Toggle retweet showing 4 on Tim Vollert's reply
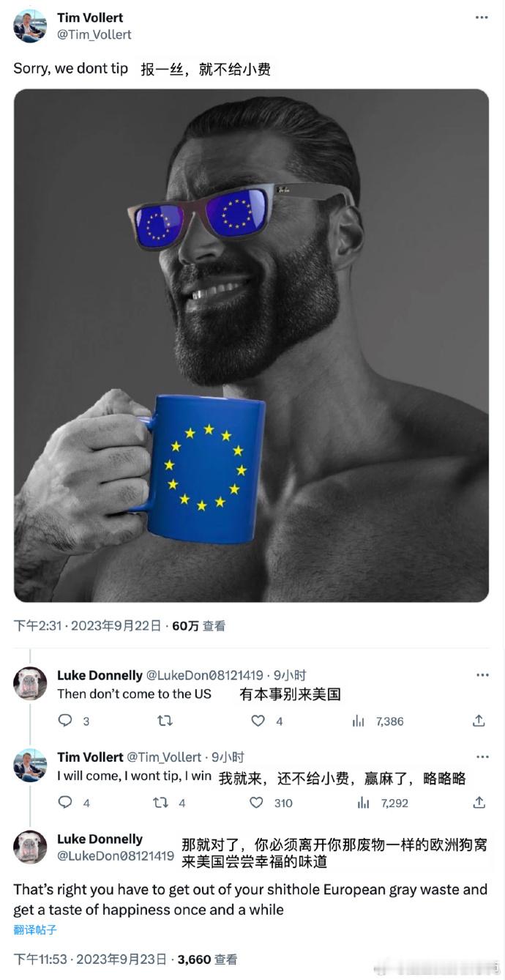 click(x=160, y=803)
